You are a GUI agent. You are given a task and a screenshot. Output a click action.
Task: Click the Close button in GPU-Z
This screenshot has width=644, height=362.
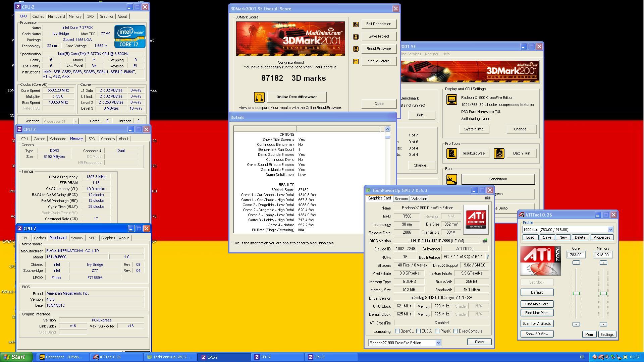(x=479, y=342)
